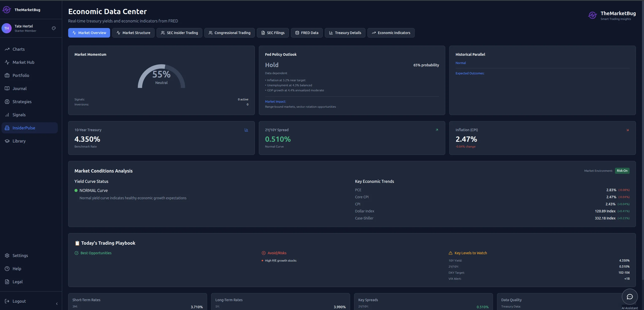Switch to the Congressional Trading tab

pyautogui.click(x=230, y=33)
